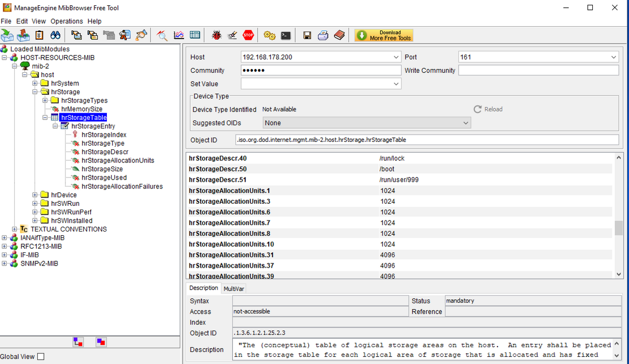Click the SNMP Set toolbar icon
Image resolution: width=629 pixels, height=364 pixels.
(125, 35)
